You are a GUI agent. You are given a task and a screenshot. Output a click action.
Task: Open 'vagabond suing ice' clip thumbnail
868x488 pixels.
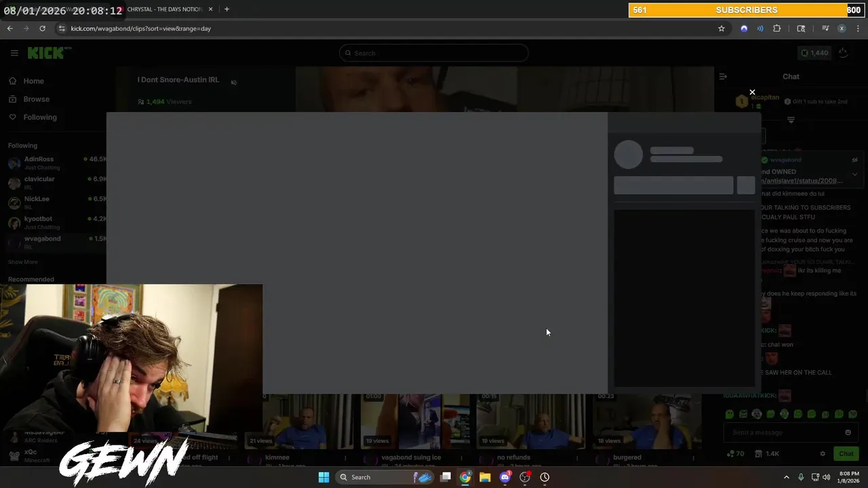(x=415, y=421)
